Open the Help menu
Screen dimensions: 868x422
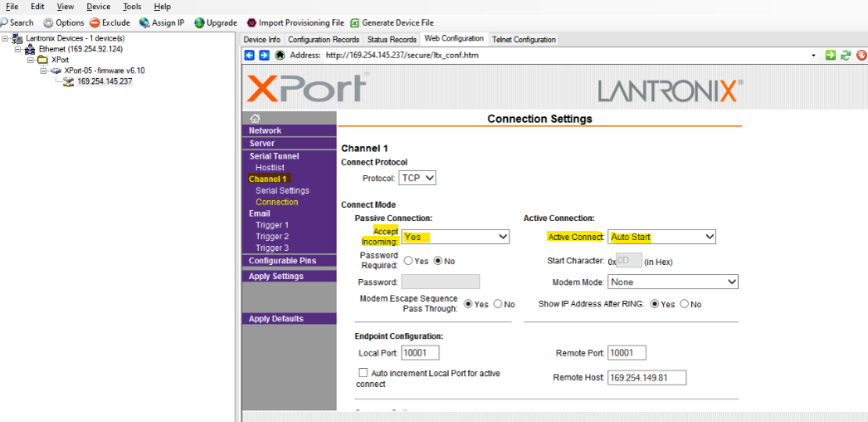162,7
